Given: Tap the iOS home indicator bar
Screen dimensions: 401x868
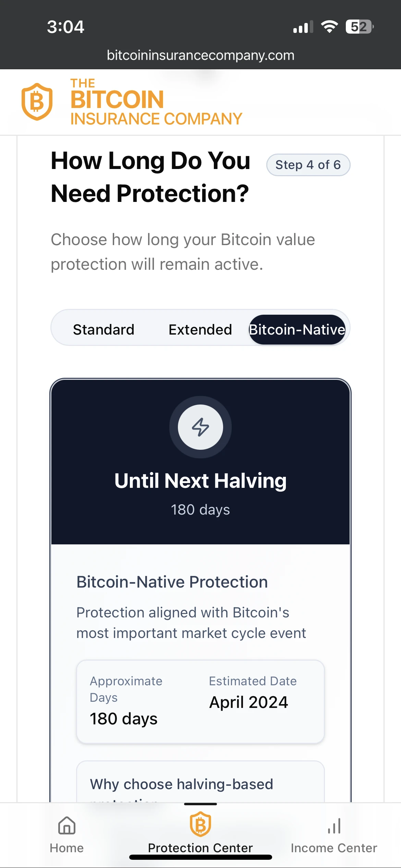Looking at the screenshot, I should tap(200, 857).
